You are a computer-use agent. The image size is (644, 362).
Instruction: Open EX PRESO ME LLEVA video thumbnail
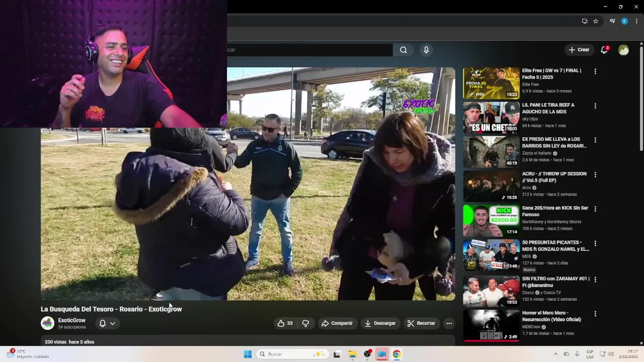click(491, 152)
